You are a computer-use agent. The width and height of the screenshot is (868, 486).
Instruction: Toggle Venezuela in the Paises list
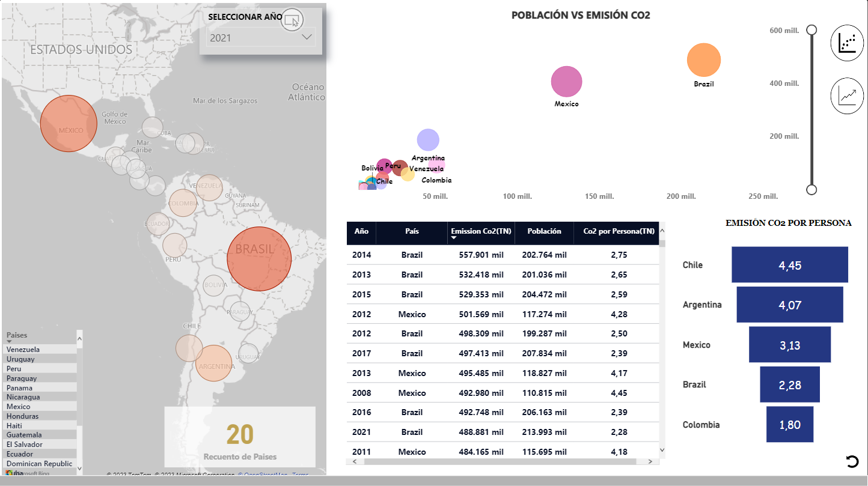[23, 349]
